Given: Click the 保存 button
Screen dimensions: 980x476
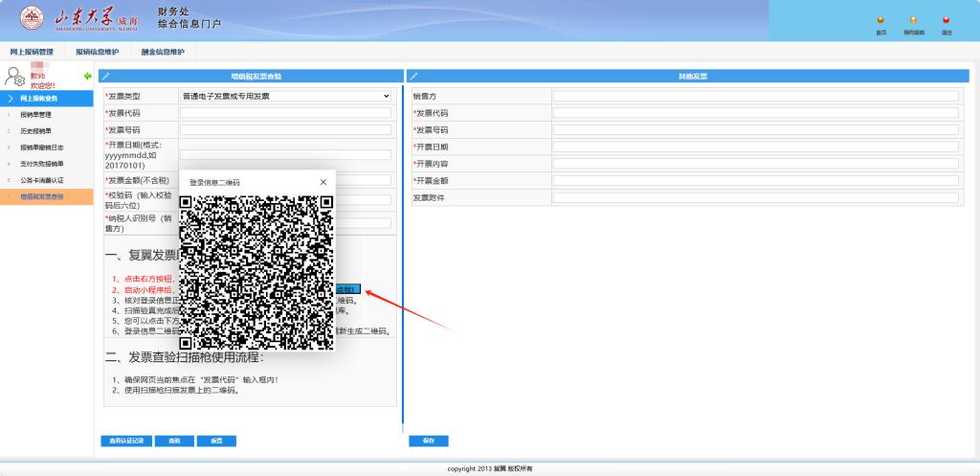Looking at the screenshot, I should [x=429, y=441].
